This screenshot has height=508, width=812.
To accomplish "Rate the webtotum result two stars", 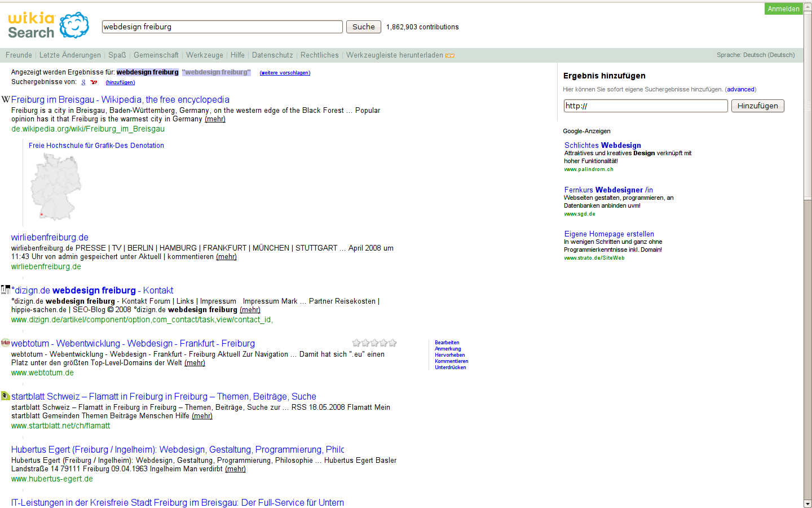I will pyautogui.click(x=365, y=343).
